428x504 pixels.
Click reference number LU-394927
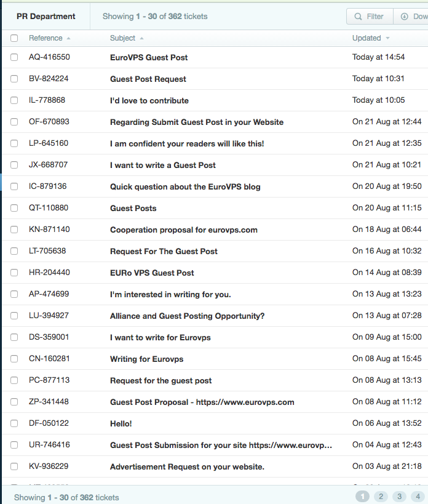point(49,316)
